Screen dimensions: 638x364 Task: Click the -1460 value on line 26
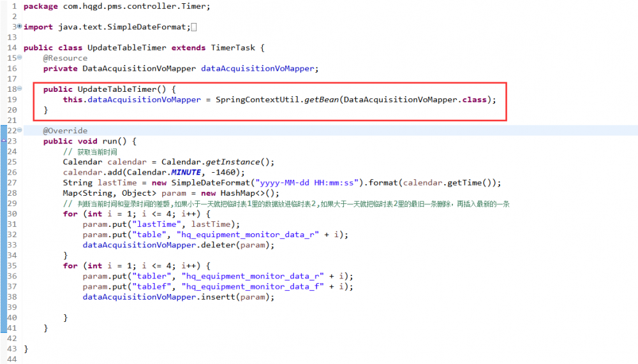pos(223,173)
